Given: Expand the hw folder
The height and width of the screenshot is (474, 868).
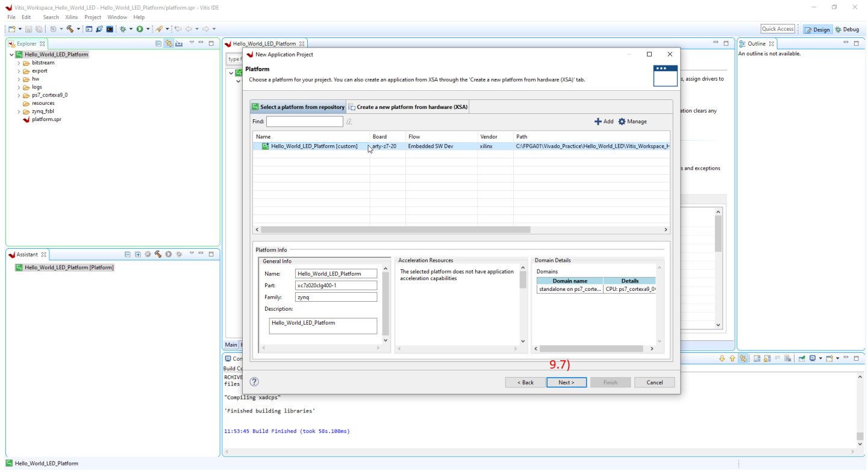Looking at the screenshot, I should (x=19, y=79).
